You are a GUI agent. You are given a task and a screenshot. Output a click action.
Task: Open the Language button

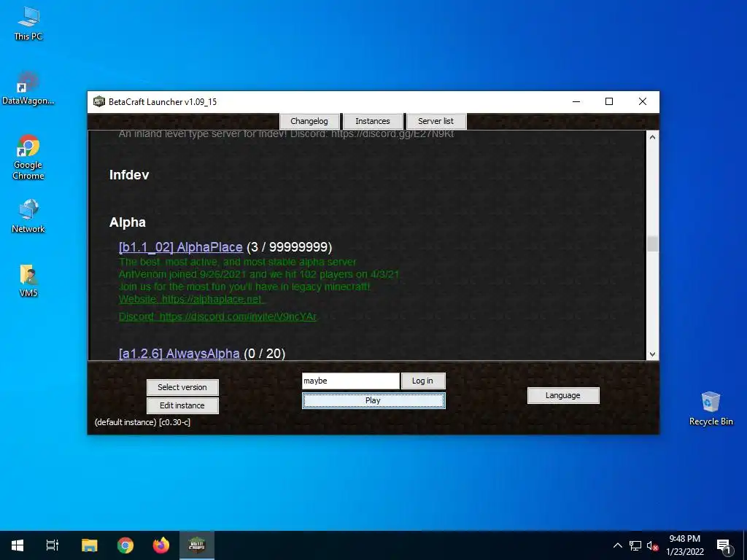[563, 395]
